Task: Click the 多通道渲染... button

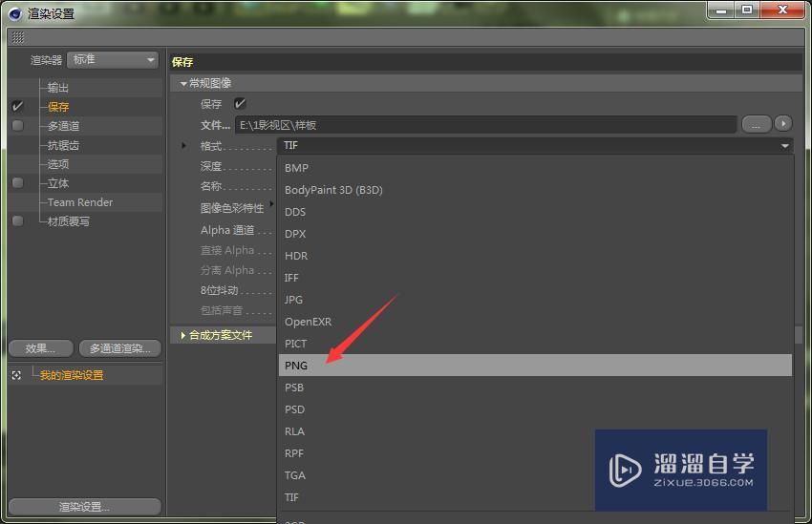Action: click(x=119, y=348)
